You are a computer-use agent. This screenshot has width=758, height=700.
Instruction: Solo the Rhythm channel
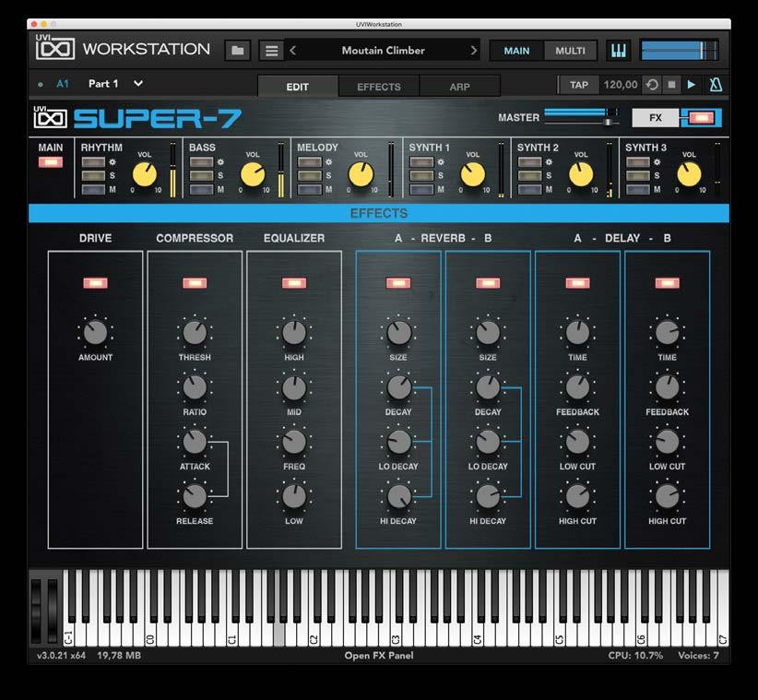click(x=93, y=175)
